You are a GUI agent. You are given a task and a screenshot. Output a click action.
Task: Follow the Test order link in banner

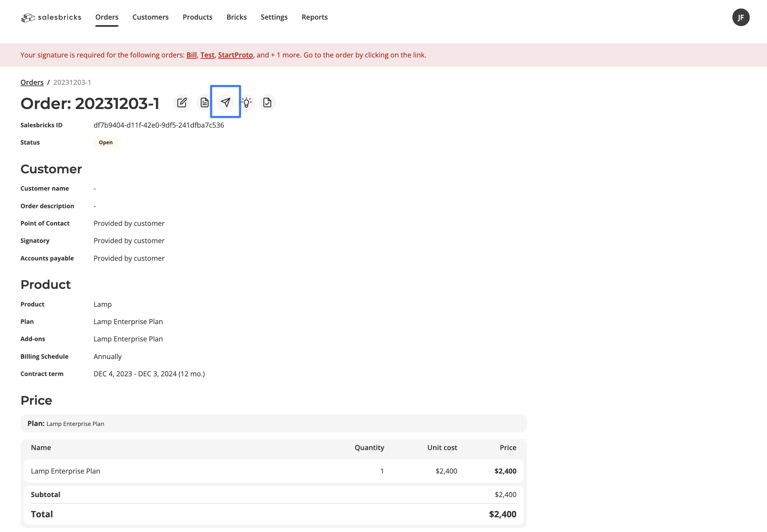pos(207,55)
